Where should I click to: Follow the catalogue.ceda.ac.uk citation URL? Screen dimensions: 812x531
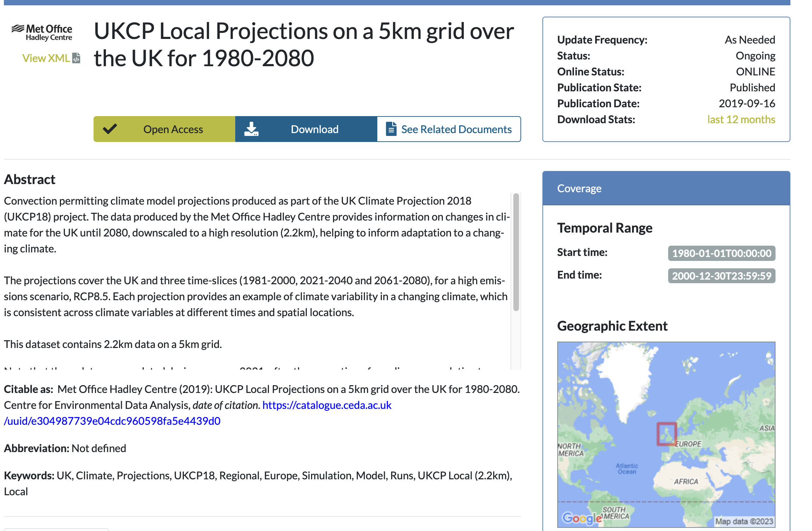[327, 405]
